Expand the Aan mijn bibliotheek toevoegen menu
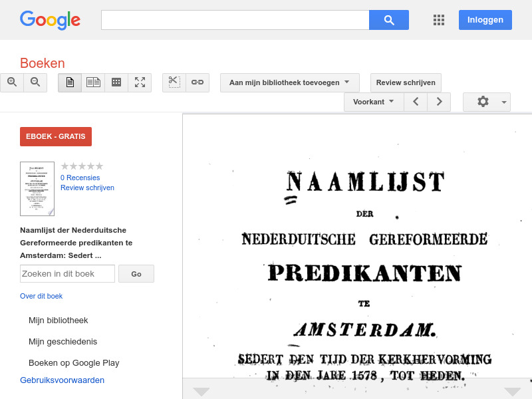Image resolution: width=532 pixels, height=399 pixels. 289,82
